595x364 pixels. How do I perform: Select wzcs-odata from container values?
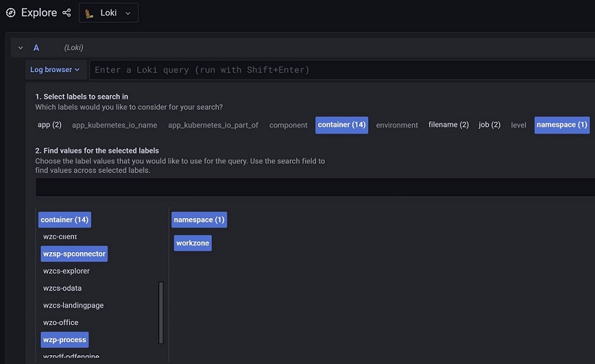62,288
